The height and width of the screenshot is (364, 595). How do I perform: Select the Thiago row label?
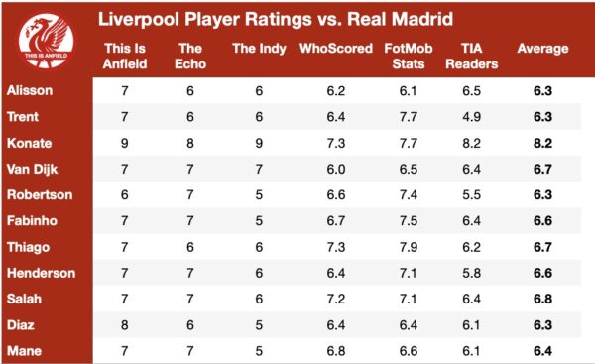[x=28, y=247]
